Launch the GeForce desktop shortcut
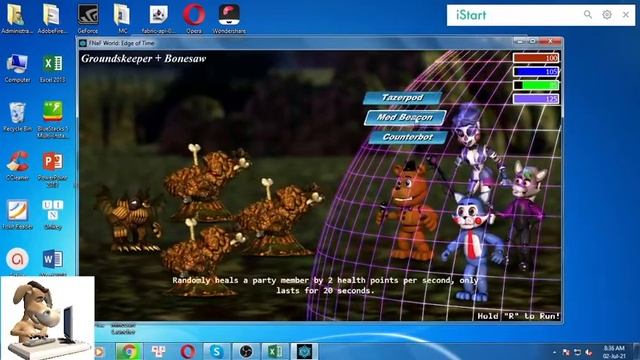The width and height of the screenshot is (640, 360). (x=88, y=18)
